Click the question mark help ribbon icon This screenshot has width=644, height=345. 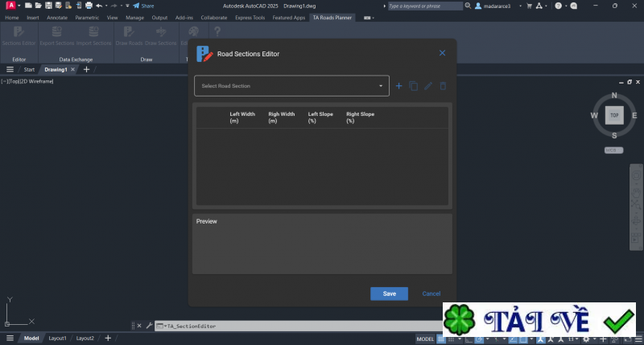click(217, 31)
